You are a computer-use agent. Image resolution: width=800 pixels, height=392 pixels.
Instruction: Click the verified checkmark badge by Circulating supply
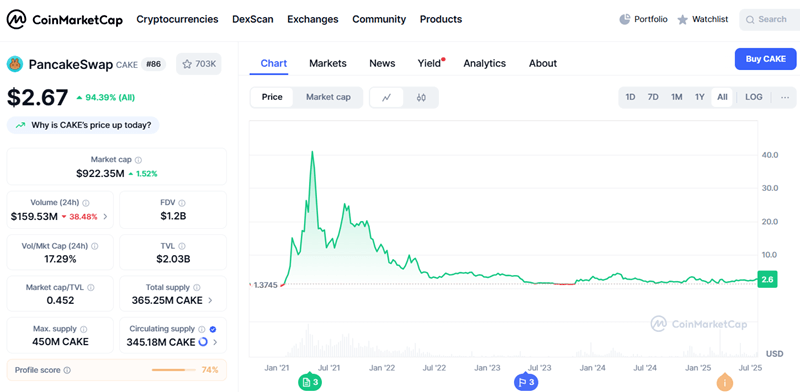pyautogui.click(x=213, y=329)
